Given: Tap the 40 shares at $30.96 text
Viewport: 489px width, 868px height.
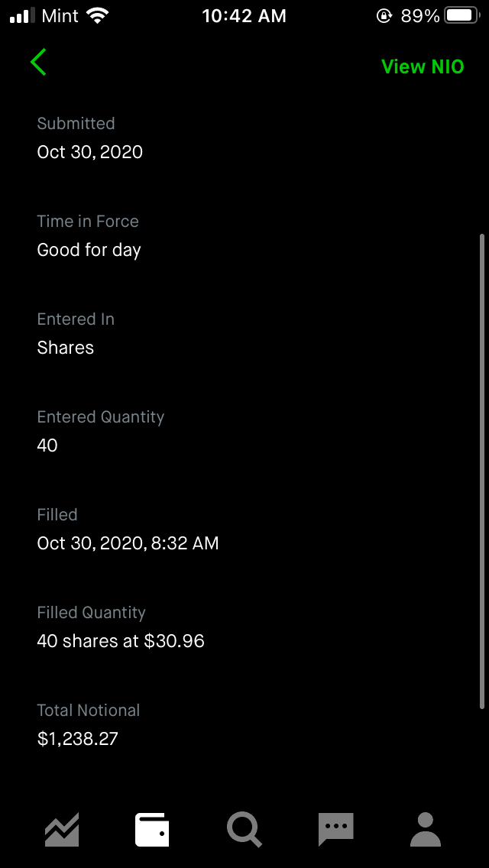Looking at the screenshot, I should coord(121,641).
